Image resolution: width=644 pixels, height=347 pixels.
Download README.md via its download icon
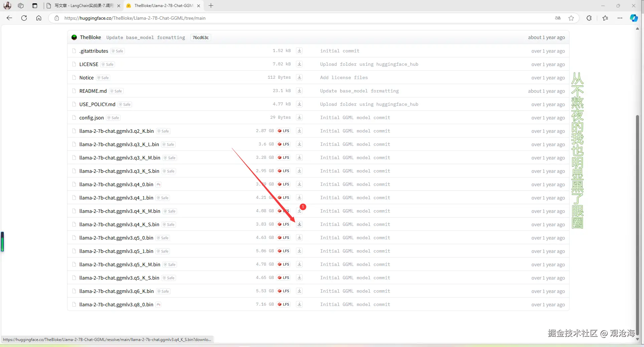coord(299,91)
